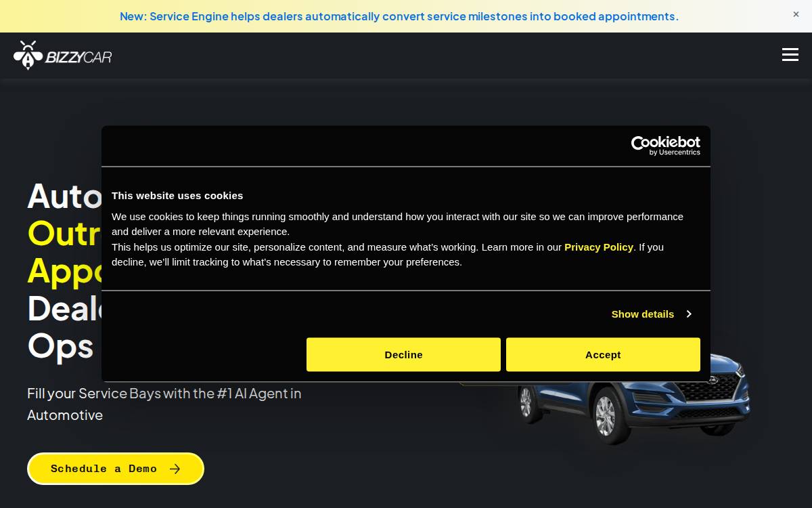Accept cookies in the consent dialog
This screenshot has width=812, height=508.
pyautogui.click(x=603, y=354)
